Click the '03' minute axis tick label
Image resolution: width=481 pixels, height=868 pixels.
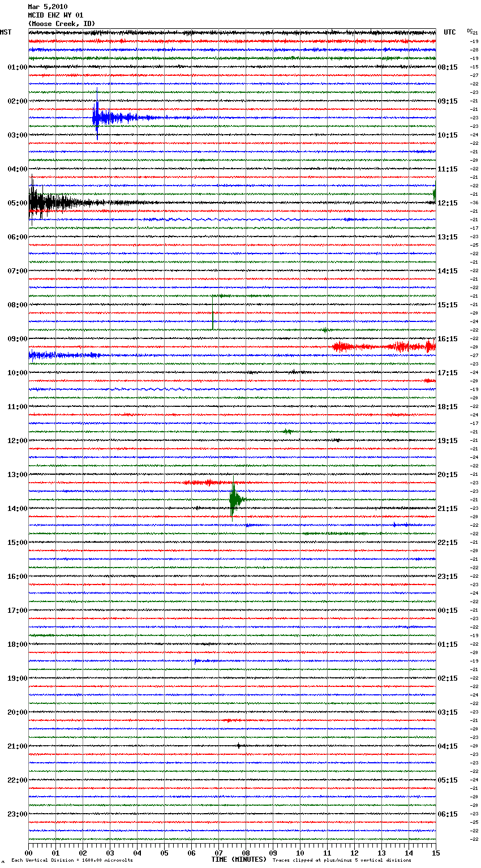point(110,853)
